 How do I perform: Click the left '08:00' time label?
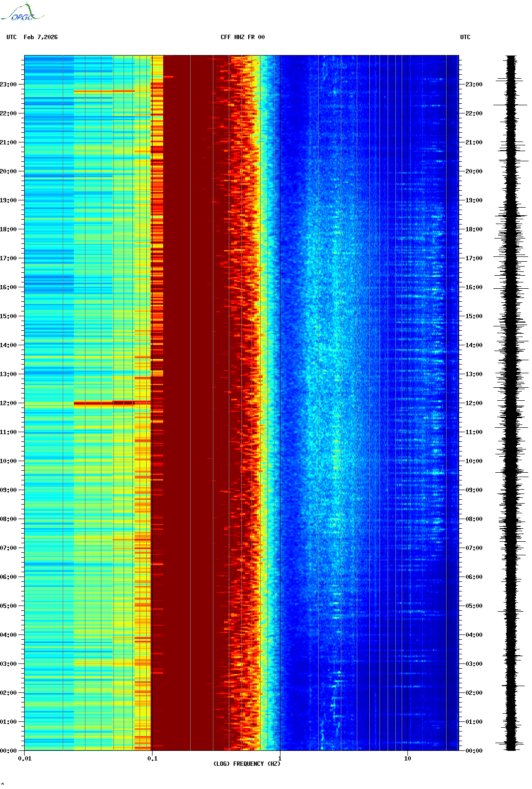point(8,519)
